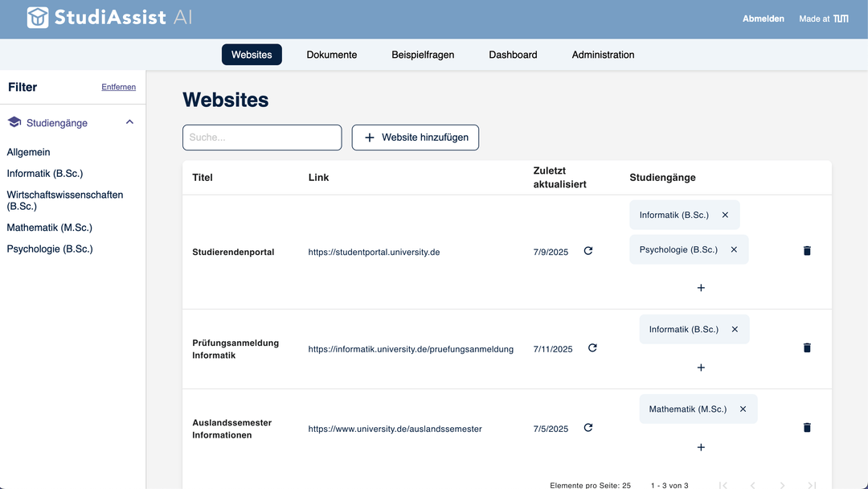This screenshot has width=868, height=489.
Task: Clear filters via the Entfernen link
Action: coord(118,87)
